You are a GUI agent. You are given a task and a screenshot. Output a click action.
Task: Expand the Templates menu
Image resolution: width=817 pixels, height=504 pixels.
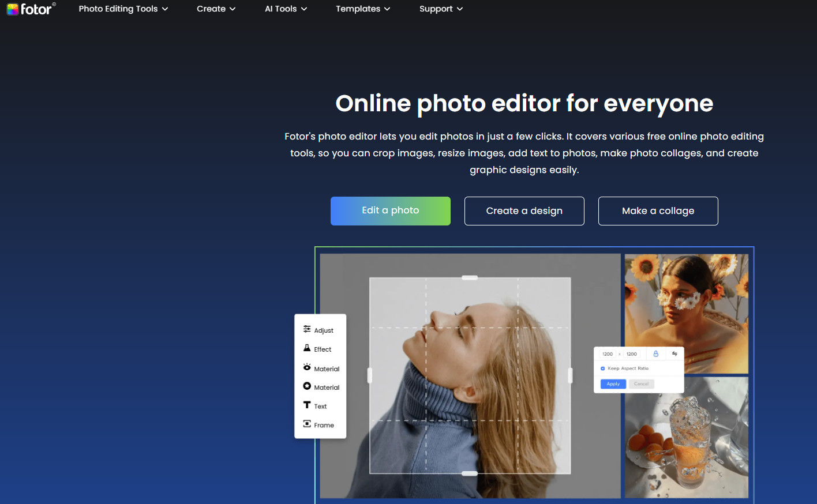[x=363, y=9]
